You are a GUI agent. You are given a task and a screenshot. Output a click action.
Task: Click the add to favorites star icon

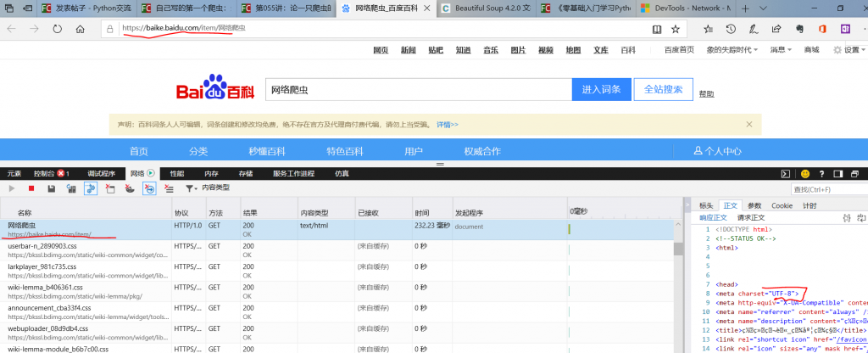pos(676,29)
